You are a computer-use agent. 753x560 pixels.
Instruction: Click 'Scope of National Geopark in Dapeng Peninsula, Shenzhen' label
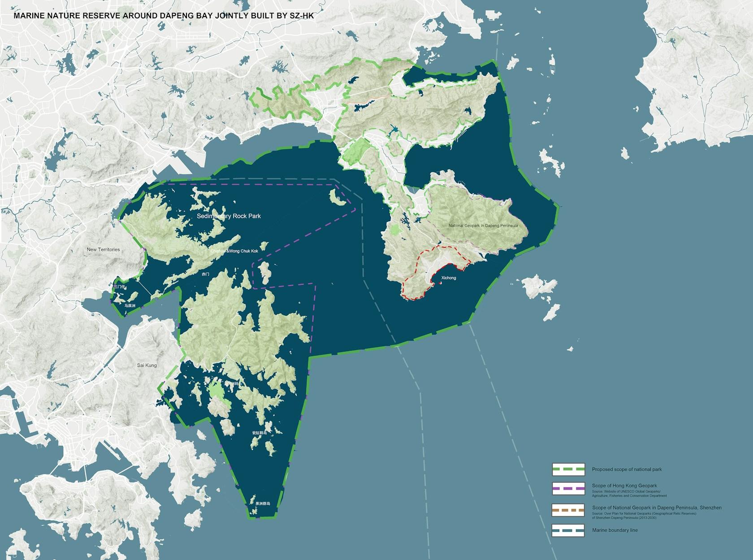coord(656,507)
